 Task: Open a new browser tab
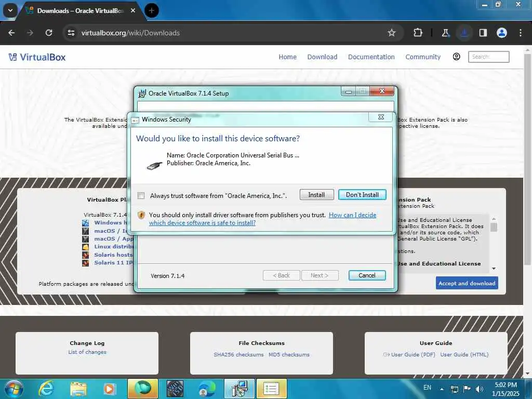tap(152, 10)
